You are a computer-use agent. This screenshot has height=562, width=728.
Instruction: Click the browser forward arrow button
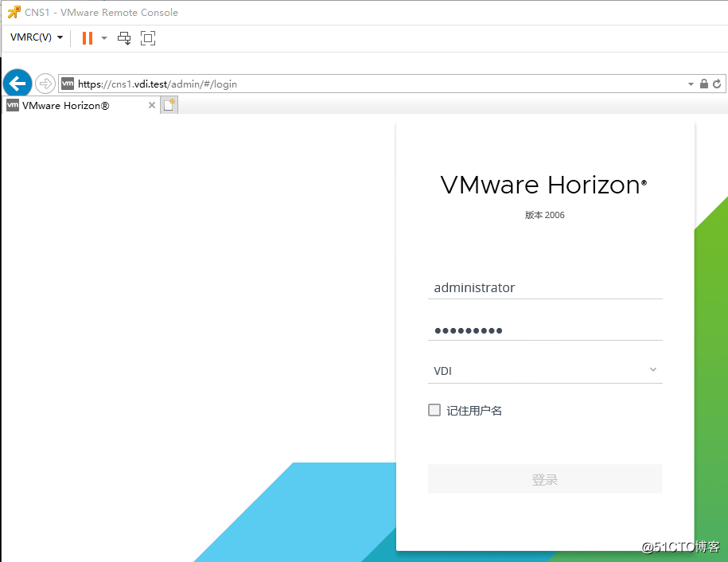[45, 84]
